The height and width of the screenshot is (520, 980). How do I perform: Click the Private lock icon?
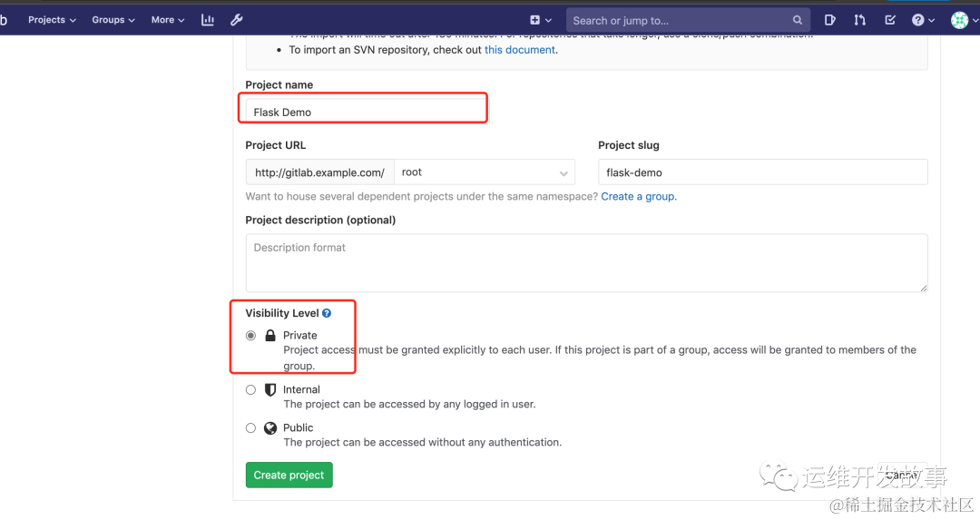coord(270,336)
